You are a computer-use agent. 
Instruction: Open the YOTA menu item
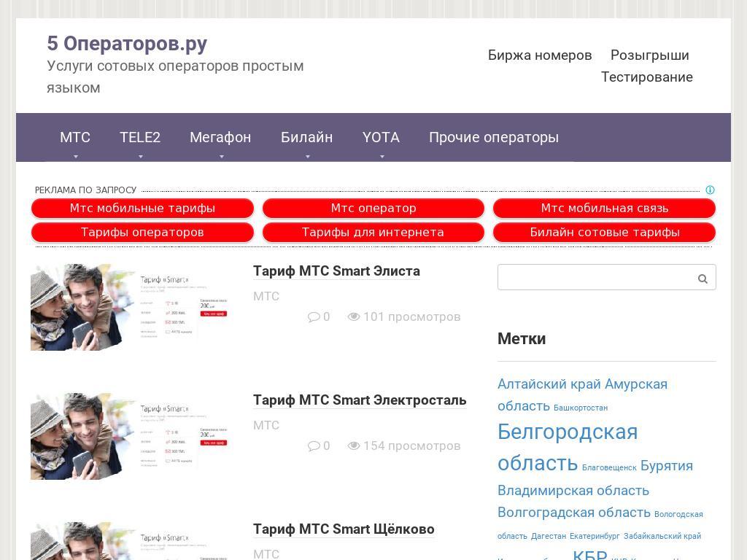[x=381, y=137]
